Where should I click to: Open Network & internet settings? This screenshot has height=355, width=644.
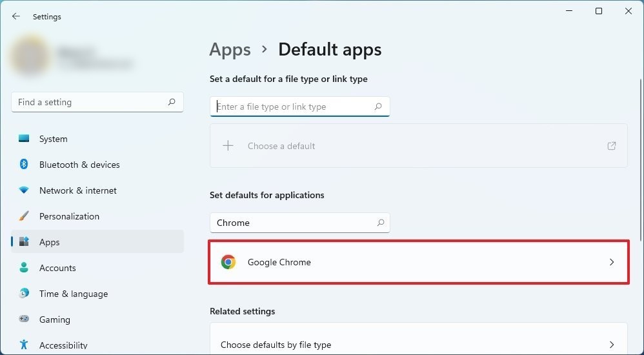97,190
